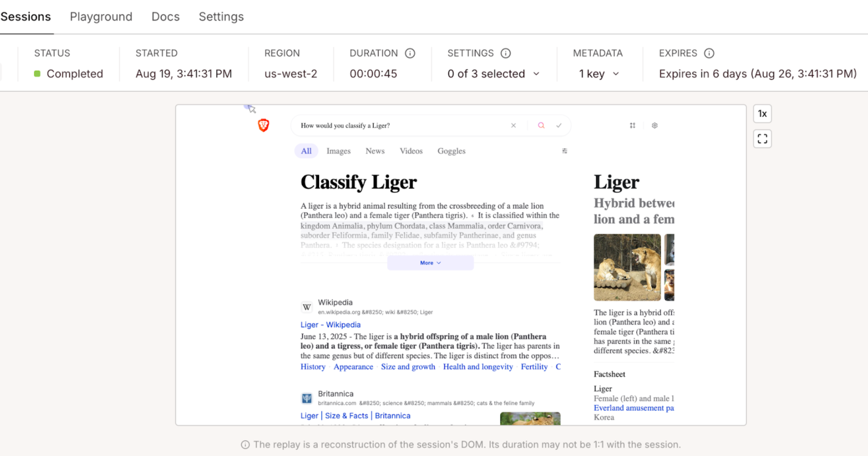Open the Sessions tab
Viewport: 868px width, 456px height.
26,17
